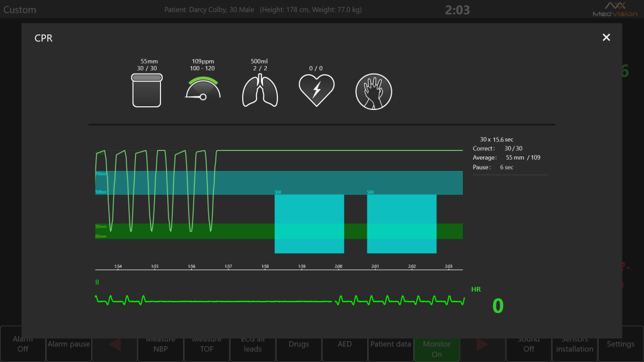
Task: Click the 2:03 timer in header
Action: 457,10
